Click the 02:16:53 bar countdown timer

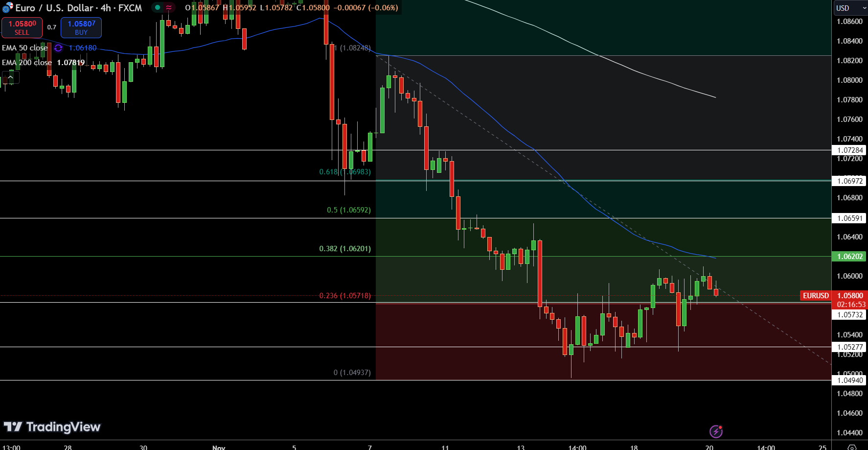coord(851,305)
